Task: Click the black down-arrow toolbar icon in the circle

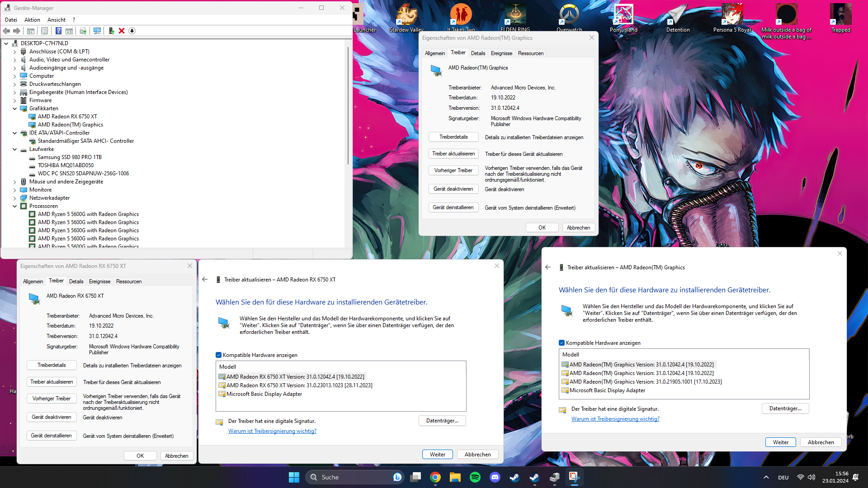Action: coord(132,31)
